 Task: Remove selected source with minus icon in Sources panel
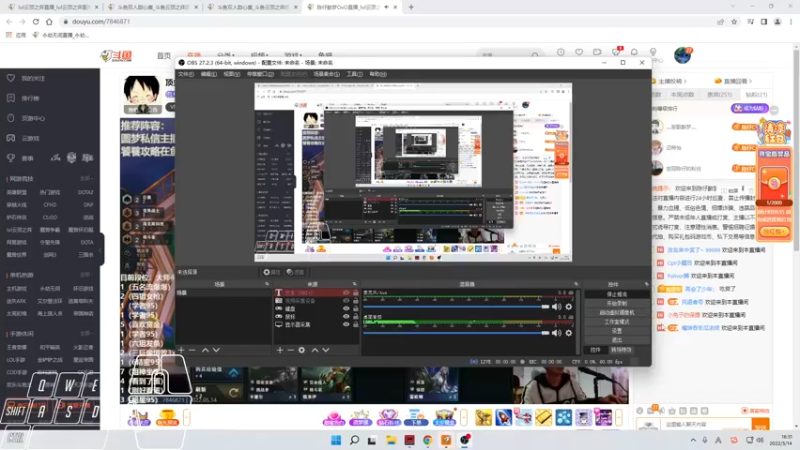(x=290, y=350)
